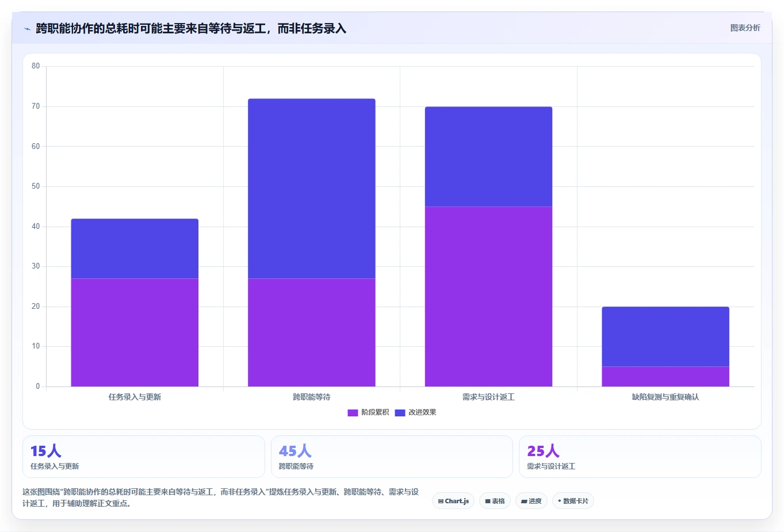Image resolution: width=784 pixels, height=532 pixels.
Task: Click the purple segment of 缺陷复测与重复确认 bar
Action: click(666, 377)
